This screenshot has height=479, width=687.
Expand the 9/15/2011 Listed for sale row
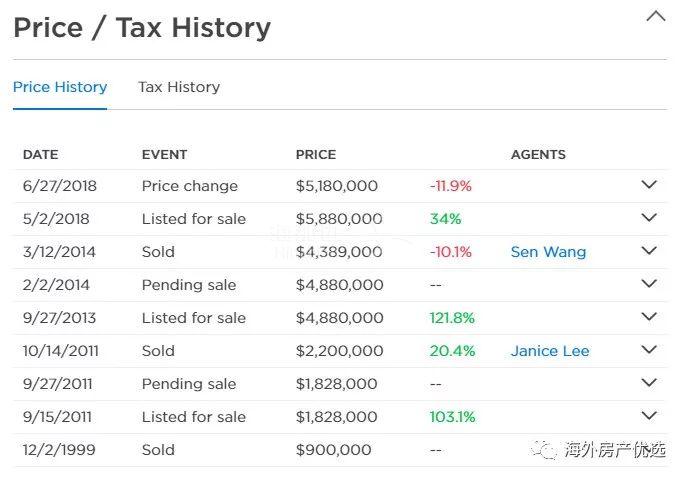649,416
